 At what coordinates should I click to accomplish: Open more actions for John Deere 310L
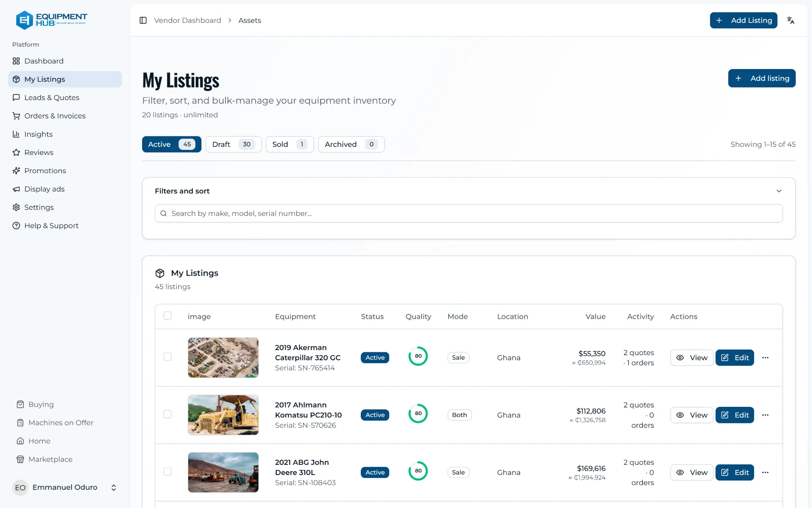765,472
